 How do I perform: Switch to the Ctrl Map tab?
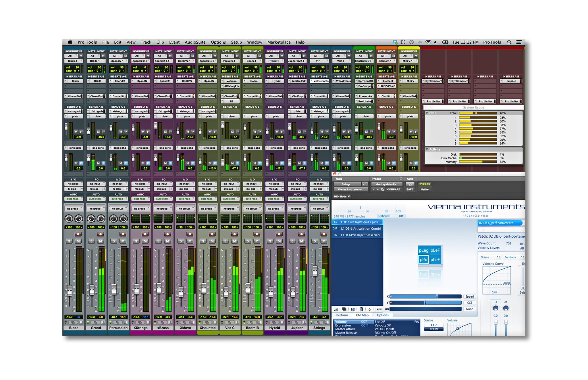[362, 315]
